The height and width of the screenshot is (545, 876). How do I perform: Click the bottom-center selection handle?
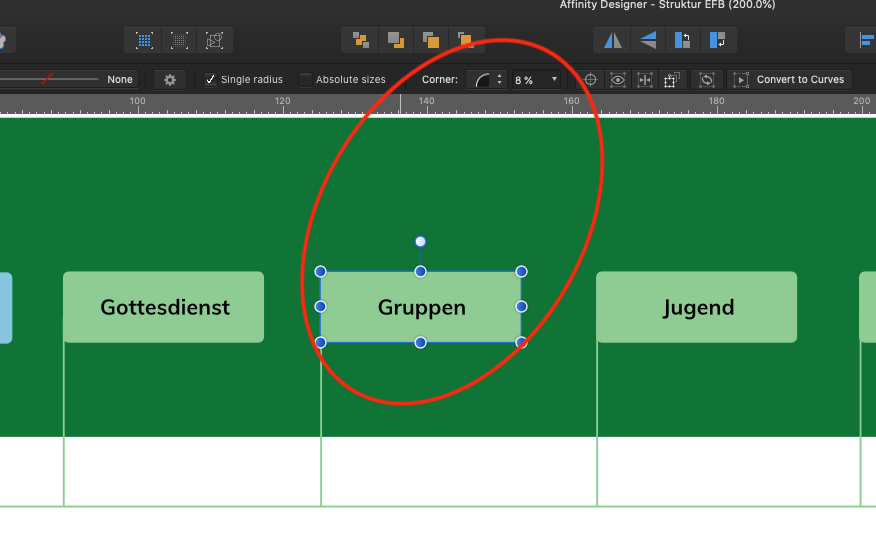click(x=421, y=342)
